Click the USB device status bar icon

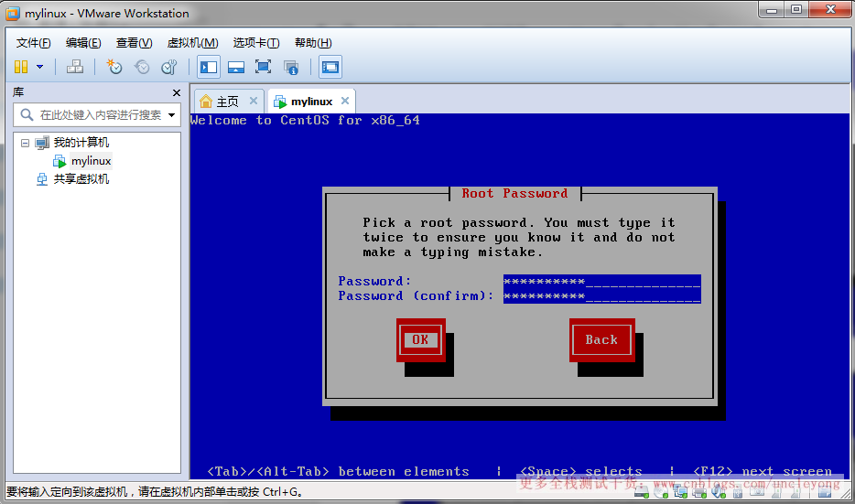pos(738,492)
